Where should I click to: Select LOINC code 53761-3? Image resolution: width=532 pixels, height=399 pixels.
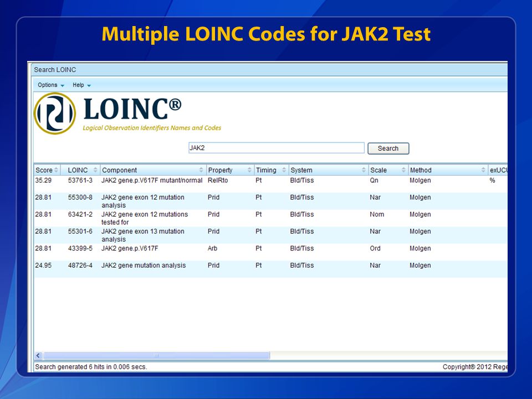click(x=80, y=181)
